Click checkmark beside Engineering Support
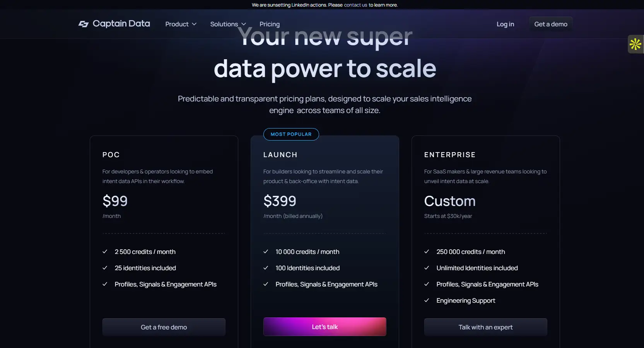The image size is (644, 348). [x=427, y=300]
